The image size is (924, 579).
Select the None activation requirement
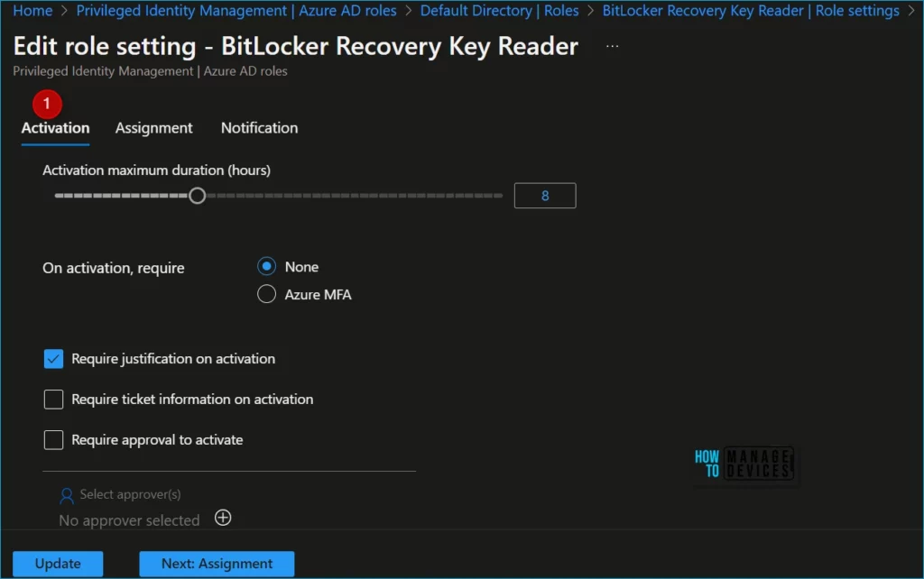266,267
